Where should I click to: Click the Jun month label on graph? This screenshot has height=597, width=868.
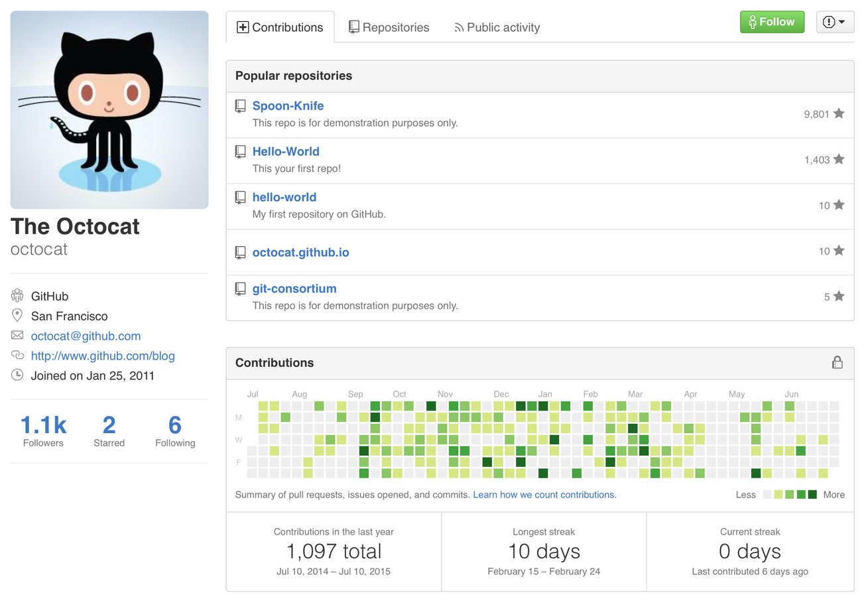coord(791,394)
